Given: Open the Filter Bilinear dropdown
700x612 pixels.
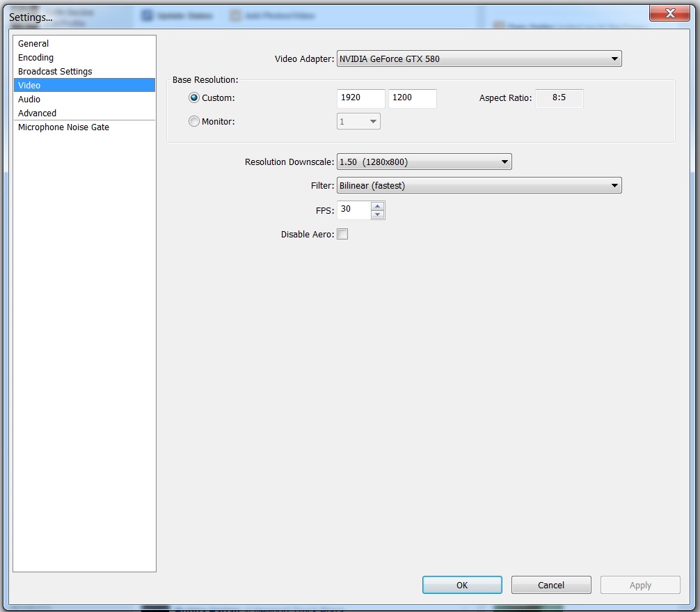Looking at the screenshot, I should click(479, 185).
